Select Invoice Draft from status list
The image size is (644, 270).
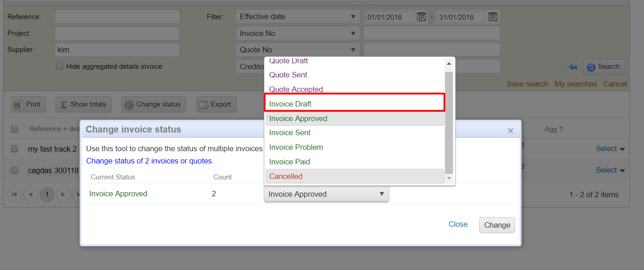(354, 104)
